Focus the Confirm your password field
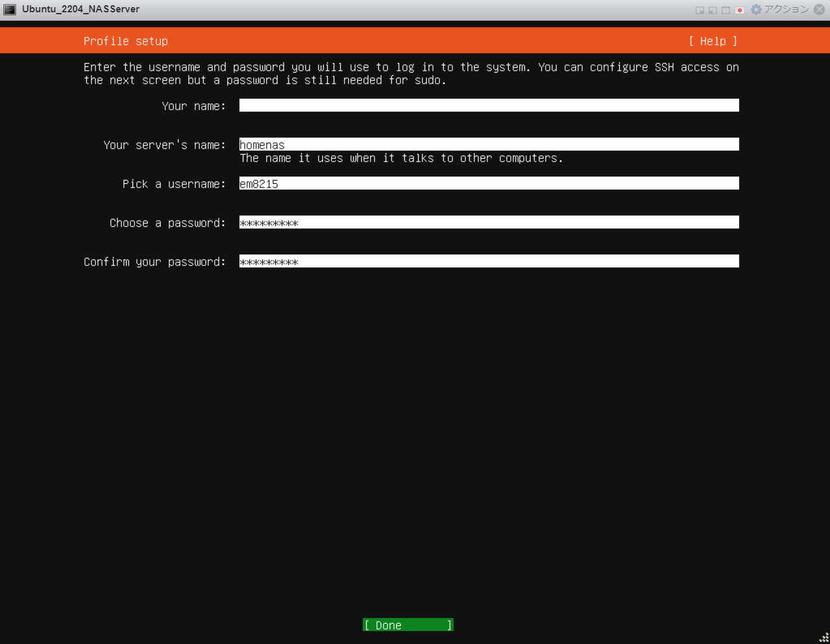Image resolution: width=830 pixels, height=644 pixels. point(489,261)
